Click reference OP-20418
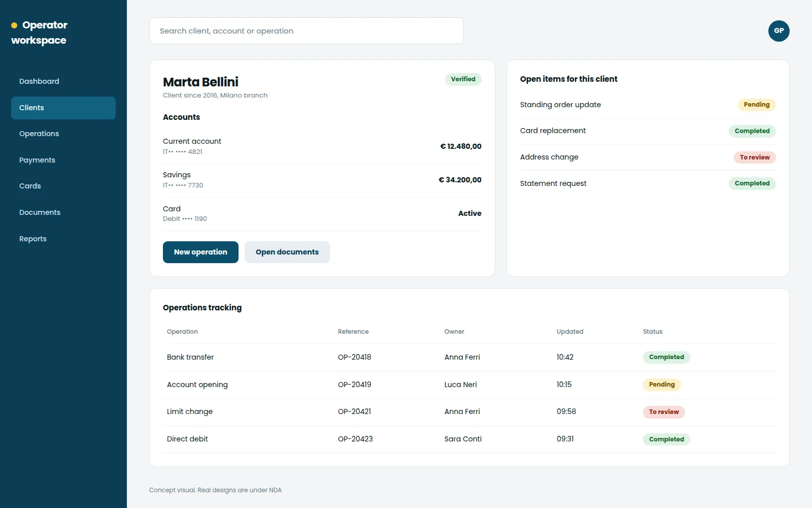 (x=355, y=357)
